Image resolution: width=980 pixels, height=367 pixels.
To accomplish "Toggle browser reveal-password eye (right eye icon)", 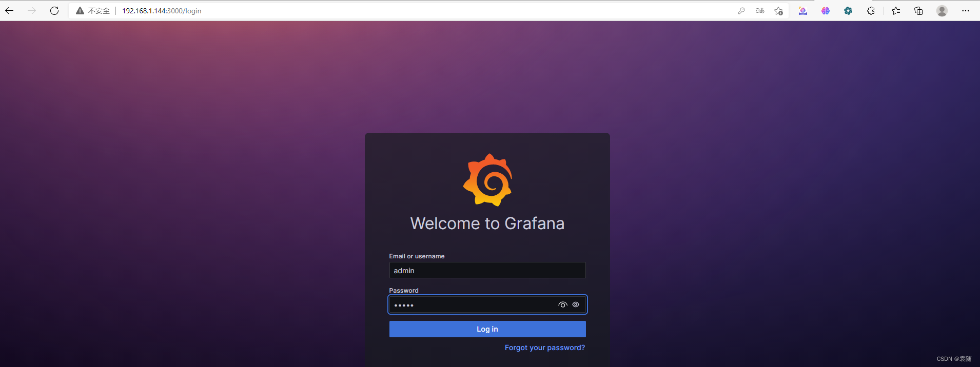I will pyautogui.click(x=576, y=304).
